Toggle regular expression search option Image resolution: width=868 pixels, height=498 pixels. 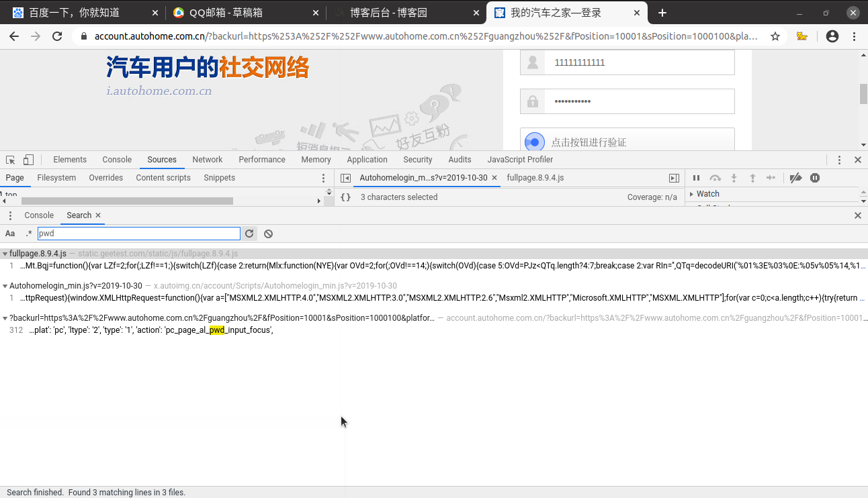coord(28,234)
